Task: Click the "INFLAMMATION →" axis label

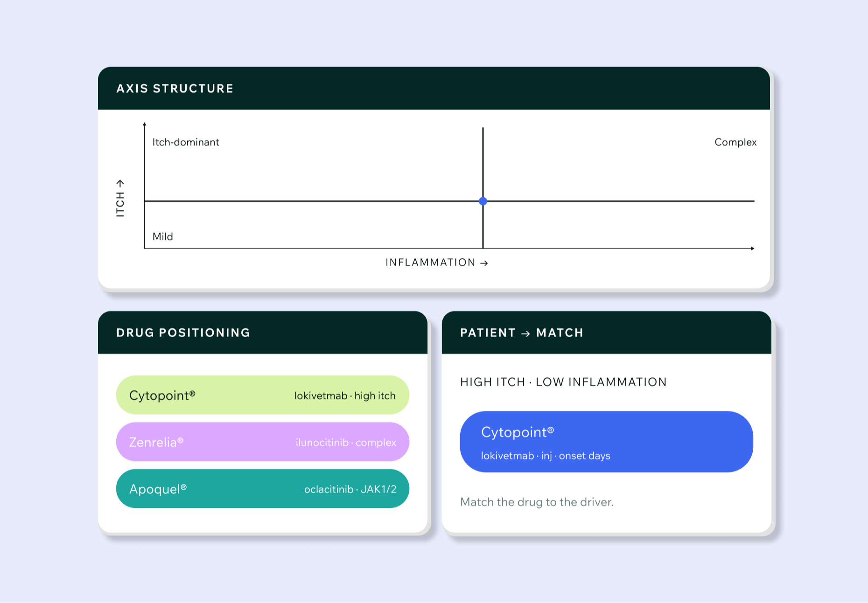Action: (x=437, y=263)
